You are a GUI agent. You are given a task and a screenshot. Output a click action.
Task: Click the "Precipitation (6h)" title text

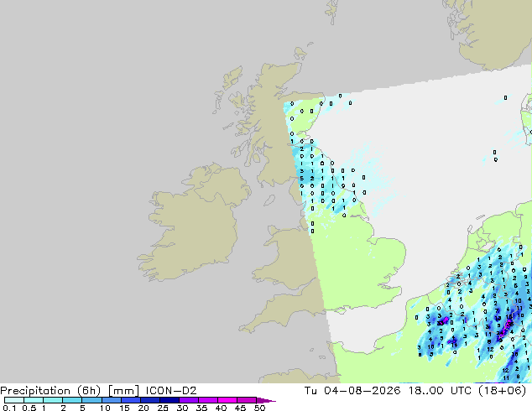click(50, 391)
